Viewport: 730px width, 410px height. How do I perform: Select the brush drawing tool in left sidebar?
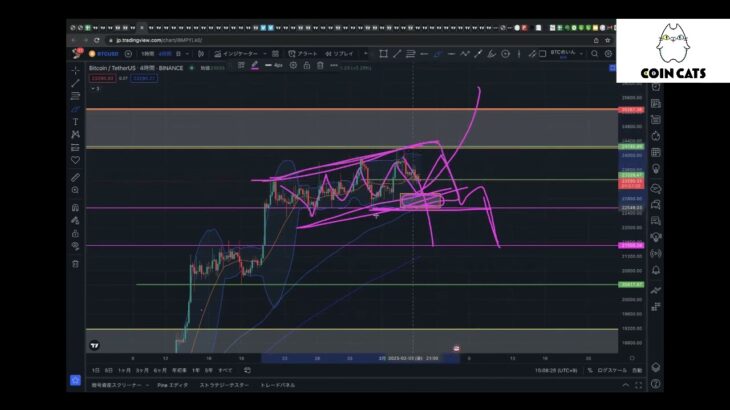[x=75, y=109]
